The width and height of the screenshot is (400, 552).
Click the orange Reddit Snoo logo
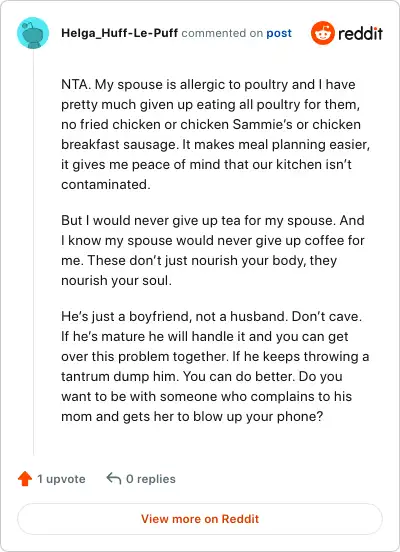click(323, 33)
